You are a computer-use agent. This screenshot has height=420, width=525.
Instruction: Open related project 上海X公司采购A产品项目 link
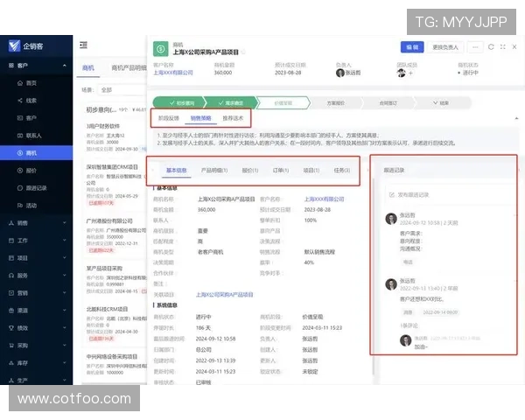tap(224, 295)
